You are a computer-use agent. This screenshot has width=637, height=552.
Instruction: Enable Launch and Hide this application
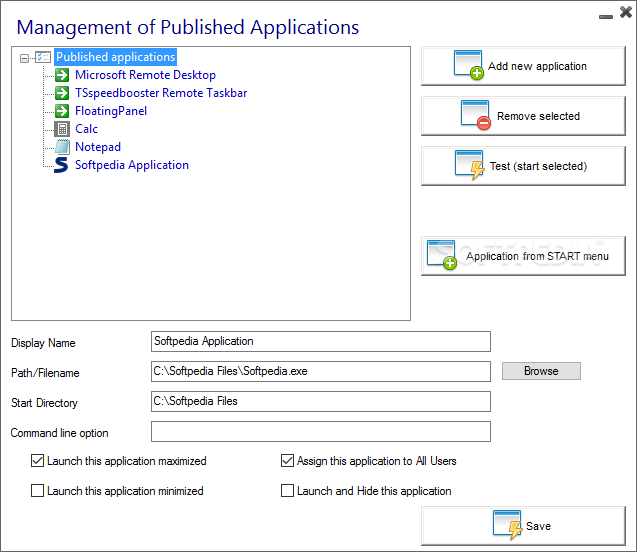click(x=287, y=491)
